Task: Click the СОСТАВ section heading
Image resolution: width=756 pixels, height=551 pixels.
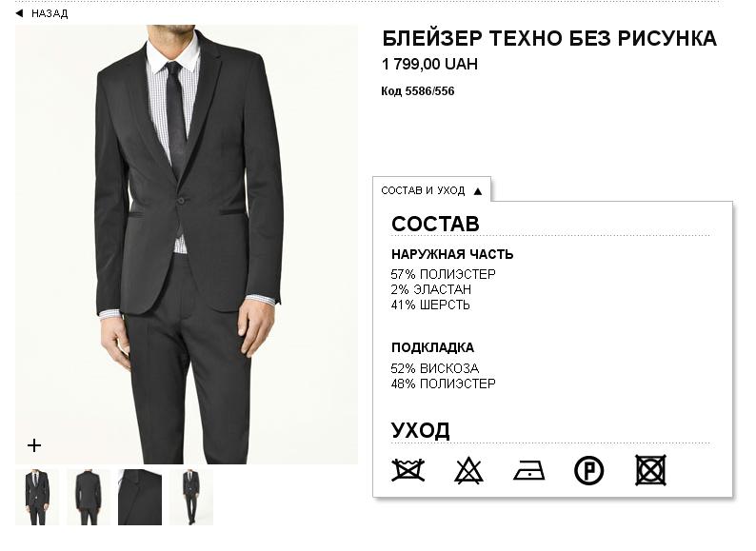Action: 435,225
